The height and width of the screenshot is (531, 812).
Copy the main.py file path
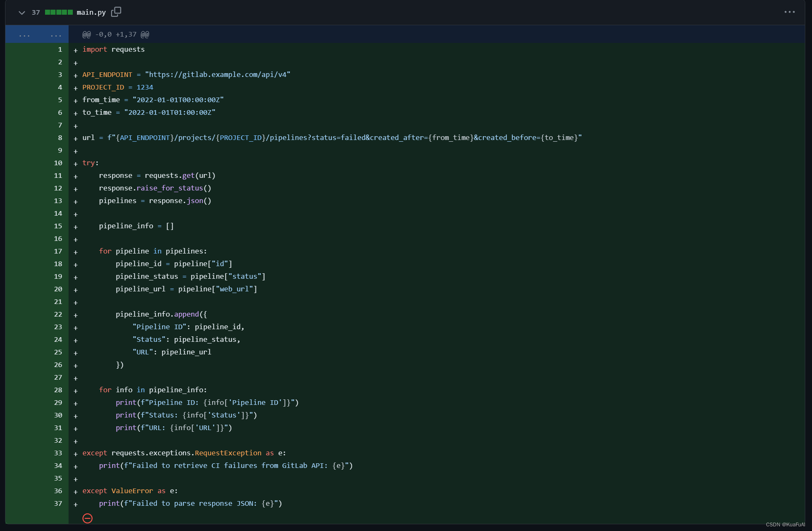tap(116, 12)
